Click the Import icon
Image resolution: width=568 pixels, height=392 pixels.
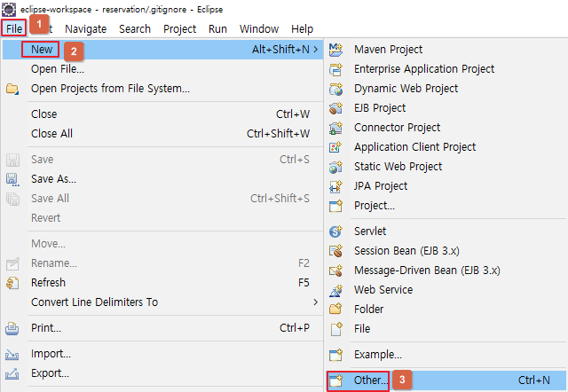tap(12, 355)
